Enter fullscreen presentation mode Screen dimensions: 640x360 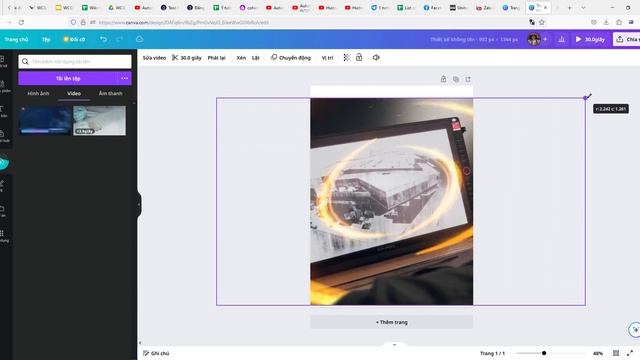pyautogui.click(x=630, y=353)
